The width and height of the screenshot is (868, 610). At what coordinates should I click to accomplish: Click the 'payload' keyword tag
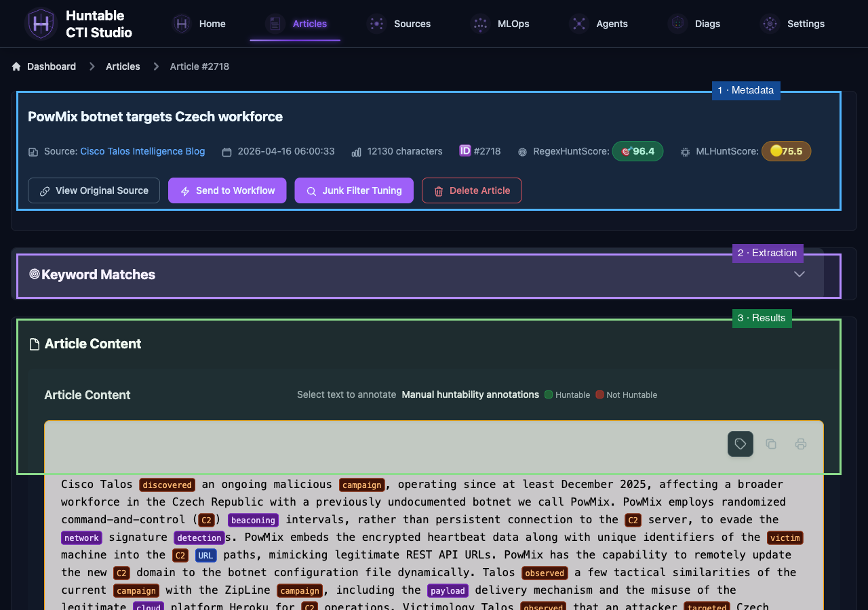tap(448, 590)
